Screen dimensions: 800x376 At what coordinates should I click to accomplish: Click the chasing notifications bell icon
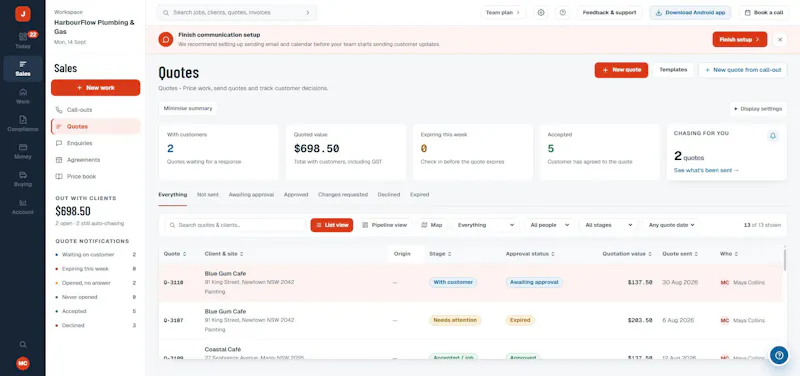pos(772,136)
